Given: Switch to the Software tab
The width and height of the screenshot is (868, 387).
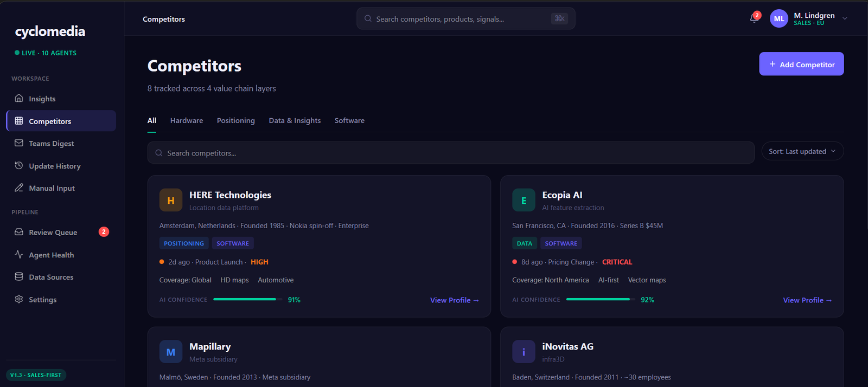Looking at the screenshot, I should pyautogui.click(x=349, y=120).
